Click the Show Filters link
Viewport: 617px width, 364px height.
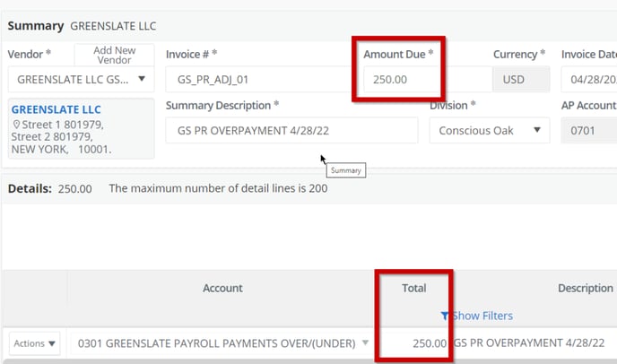click(x=482, y=316)
